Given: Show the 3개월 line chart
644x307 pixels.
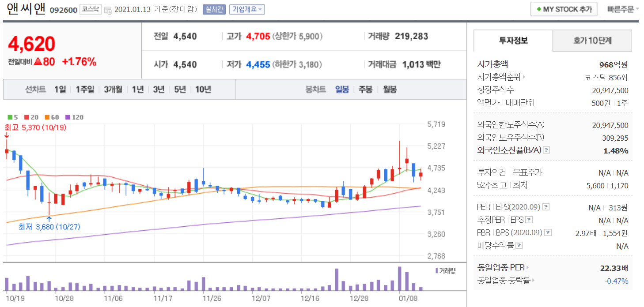Looking at the screenshot, I should click(x=113, y=90).
